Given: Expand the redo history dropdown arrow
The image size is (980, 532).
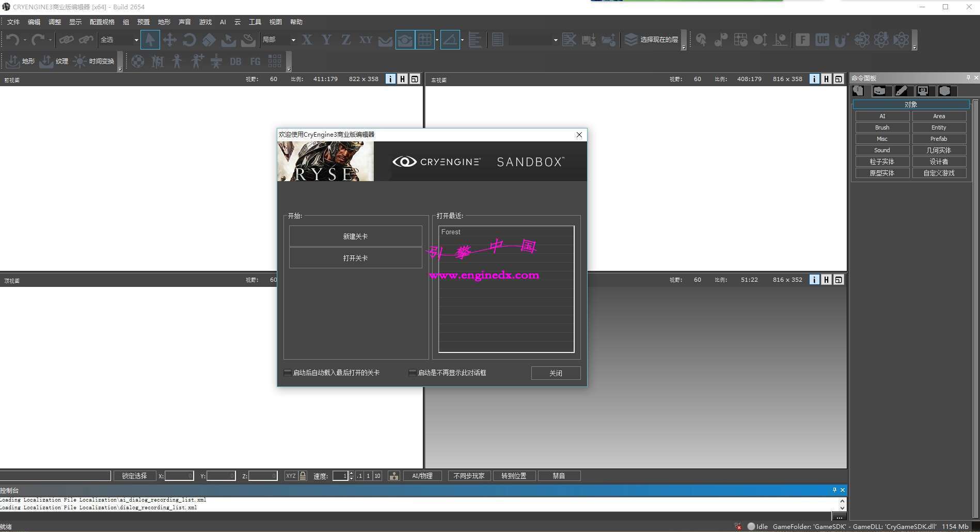Looking at the screenshot, I should [x=50, y=40].
